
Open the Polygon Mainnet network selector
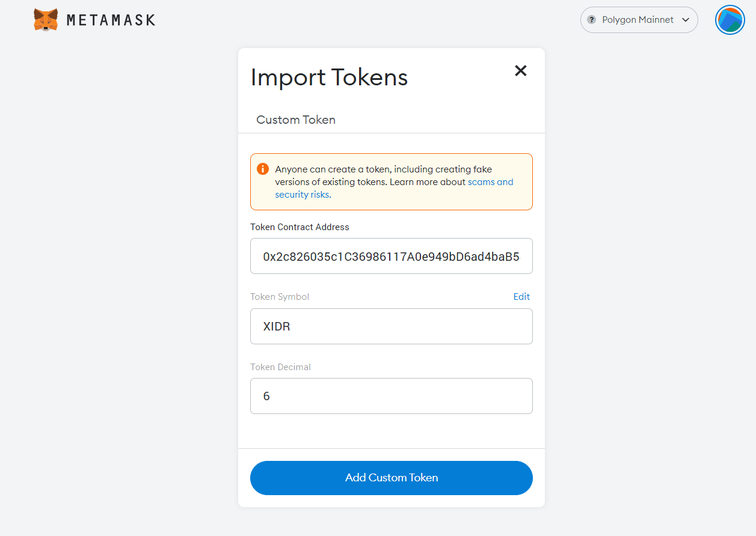(x=639, y=20)
